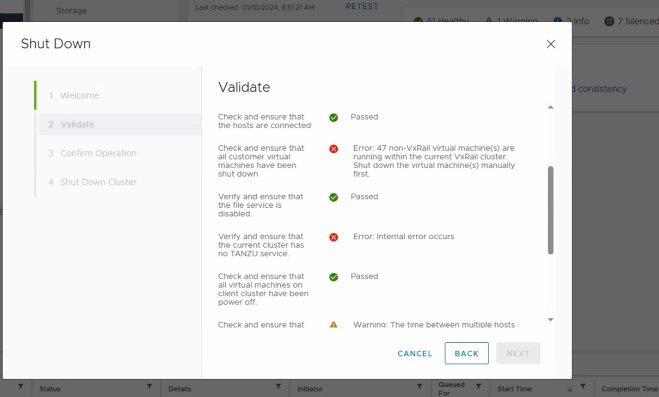This screenshot has height=397, width=659.
Task: Click the Details column filter icon
Action: [x=278, y=386]
